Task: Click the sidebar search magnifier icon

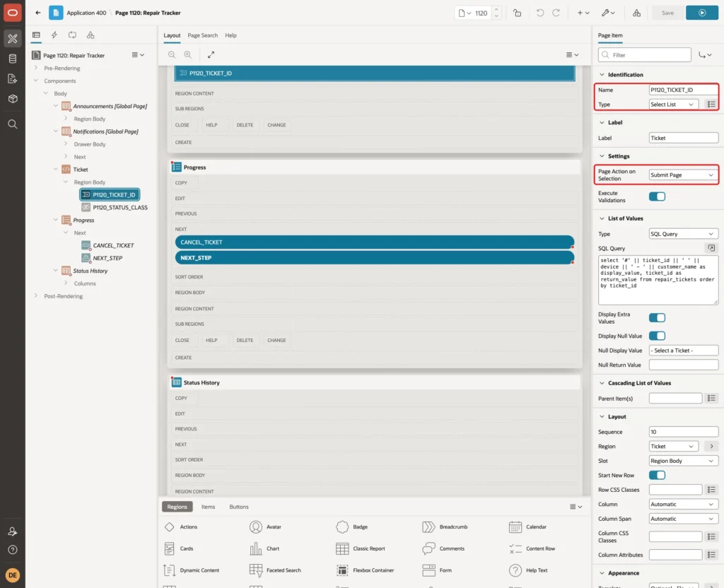Action: coord(13,124)
